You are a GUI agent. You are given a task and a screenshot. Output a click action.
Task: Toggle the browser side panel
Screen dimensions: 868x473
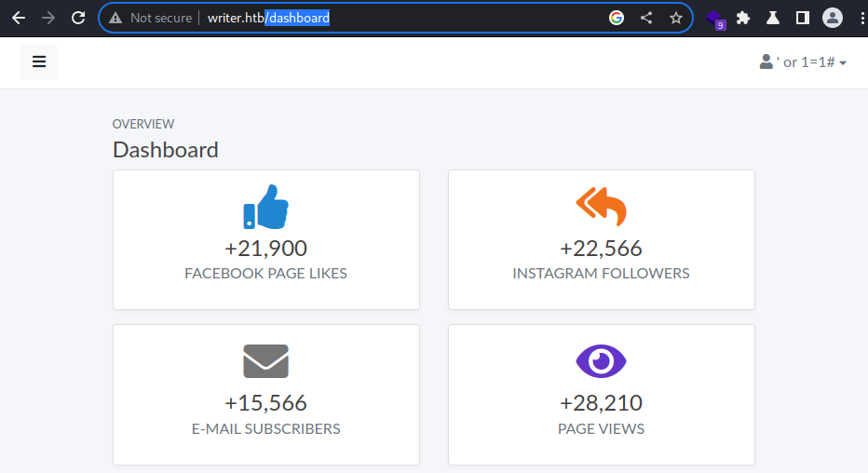pos(802,19)
